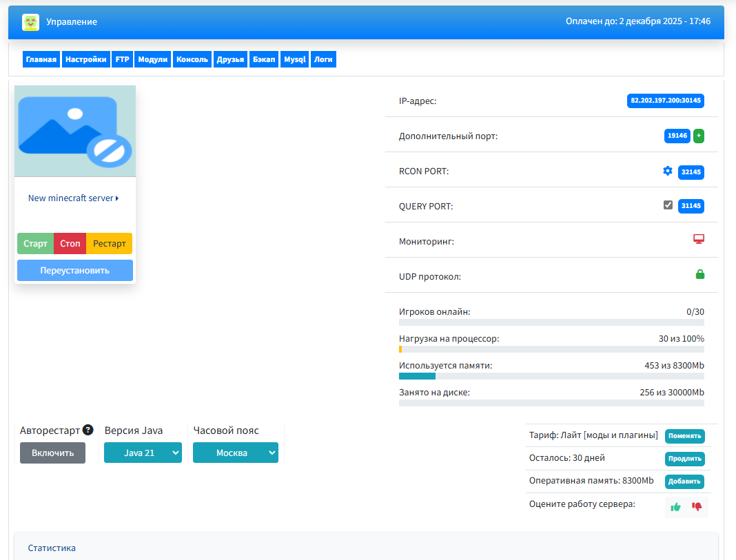Rate server with thumbs up icon
This screenshot has width=736, height=560.
pos(676,507)
